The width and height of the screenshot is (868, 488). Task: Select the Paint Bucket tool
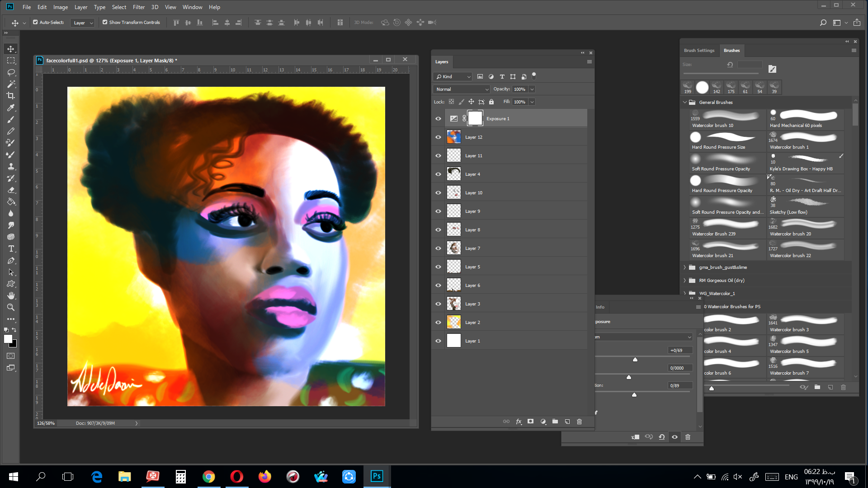11,202
